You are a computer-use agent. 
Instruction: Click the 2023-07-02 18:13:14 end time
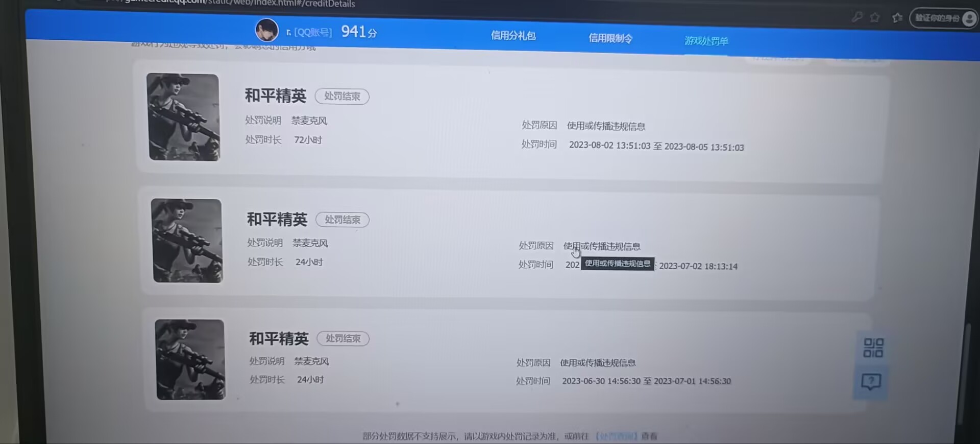(698, 266)
